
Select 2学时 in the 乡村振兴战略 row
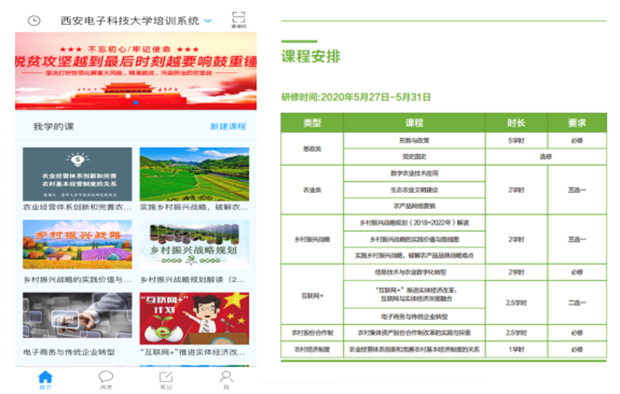(x=516, y=239)
